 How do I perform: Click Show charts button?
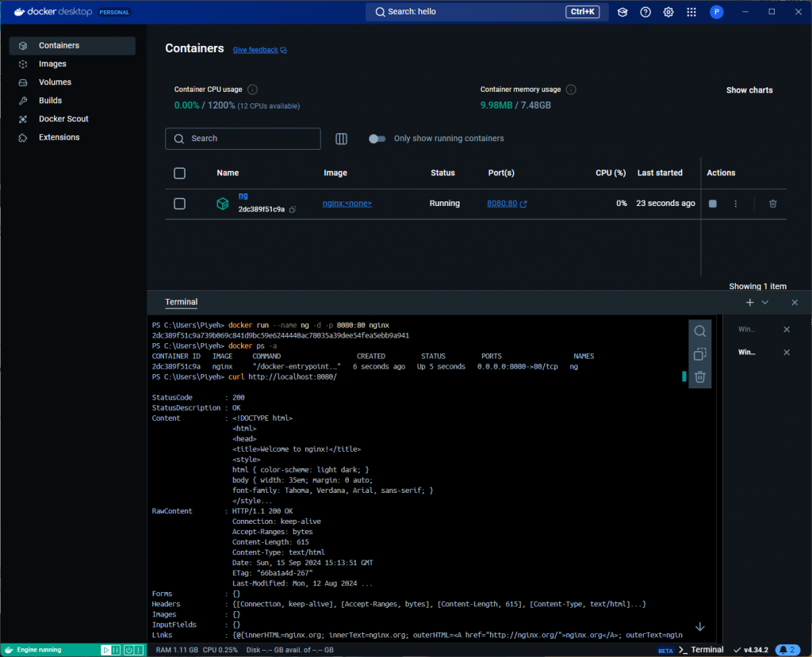[x=749, y=90]
